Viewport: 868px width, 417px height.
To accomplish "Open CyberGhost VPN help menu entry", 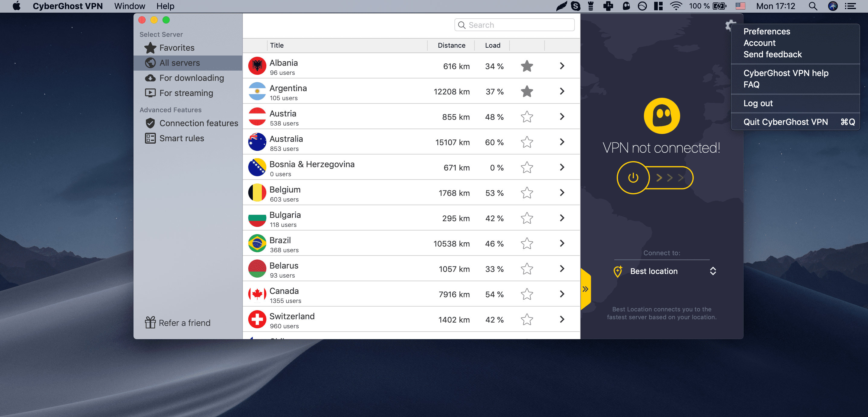I will (786, 73).
